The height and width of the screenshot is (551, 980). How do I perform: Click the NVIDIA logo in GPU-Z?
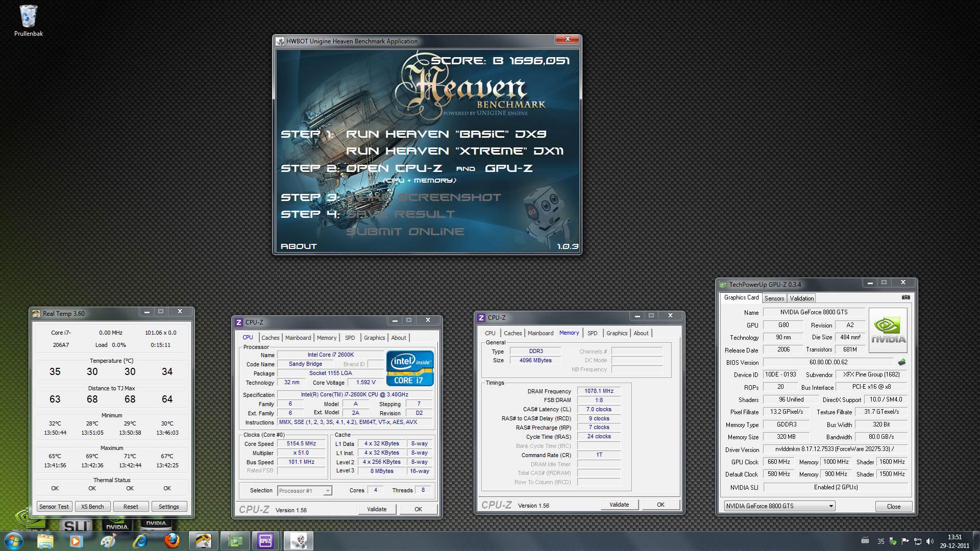(888, 330)
